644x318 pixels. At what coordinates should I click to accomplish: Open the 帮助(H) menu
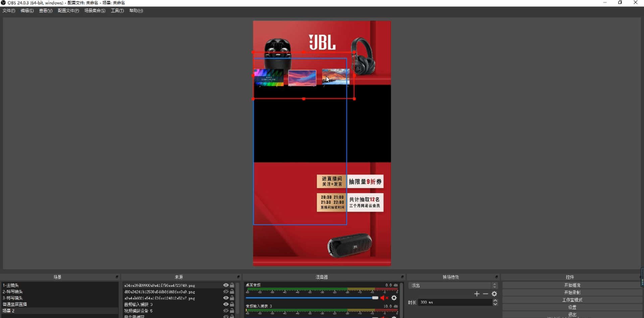(136, 11)
